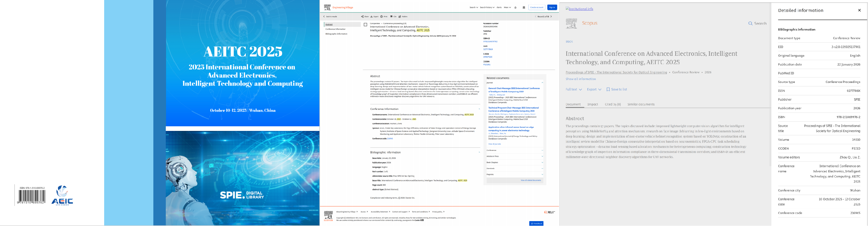This screenshot has height=226, width=868.
Task: Open the E-ISSN link 1996756X
Action: tap(488, 57)
